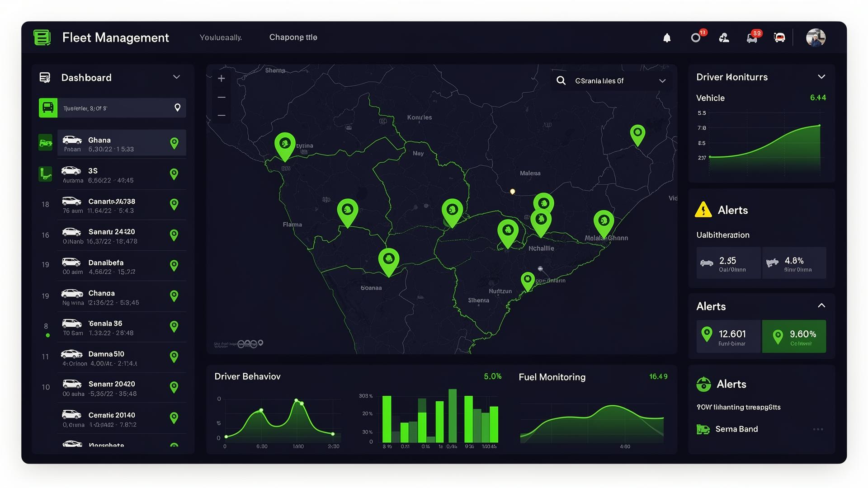Click the location pin in sidebar filter field
The height and width of the screenshot is (488, 868).
click(x=178, y=108)
